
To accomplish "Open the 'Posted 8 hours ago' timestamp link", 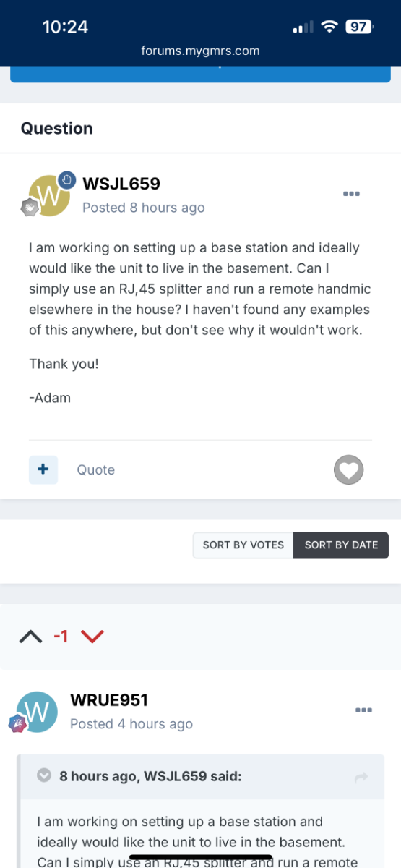I will tap(144, 208).
